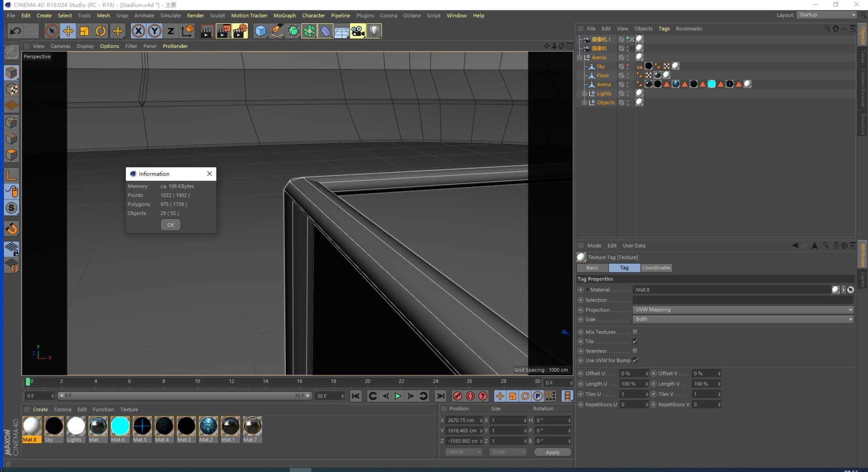Open the Layout Startup dropdown
The height and width of the screenshot is (472, 868).
click(x=826, y=15)
